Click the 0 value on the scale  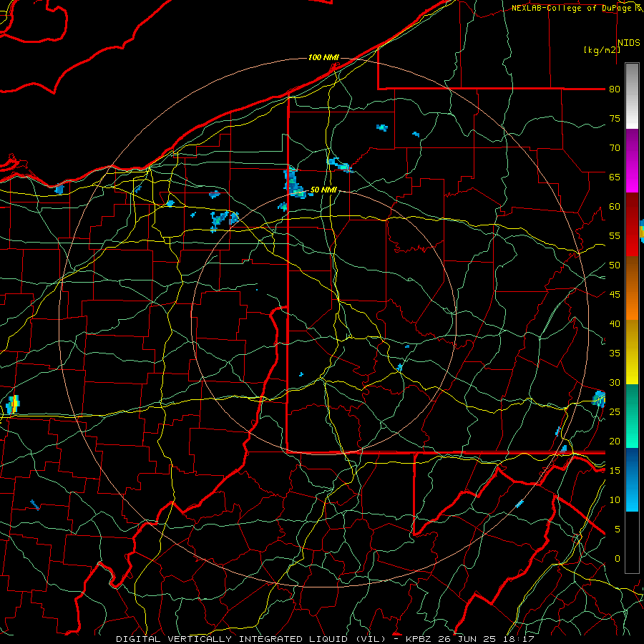(x=617, y=559)
